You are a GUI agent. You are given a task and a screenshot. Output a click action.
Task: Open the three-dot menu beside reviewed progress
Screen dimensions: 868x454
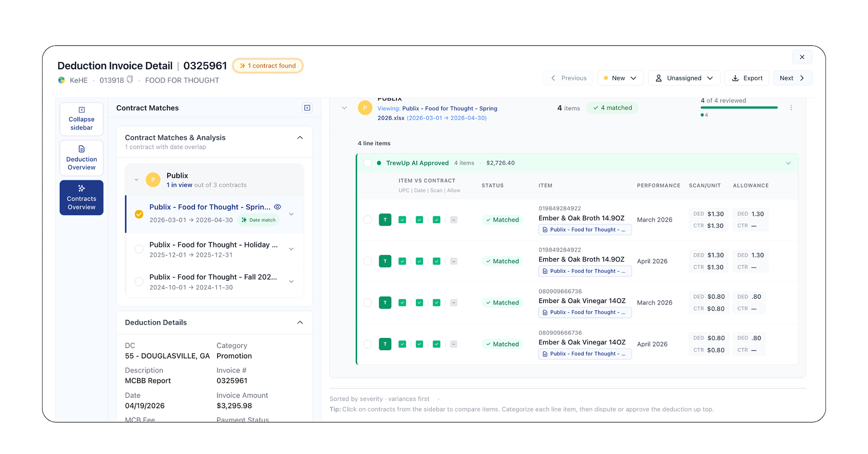(791, 108)
